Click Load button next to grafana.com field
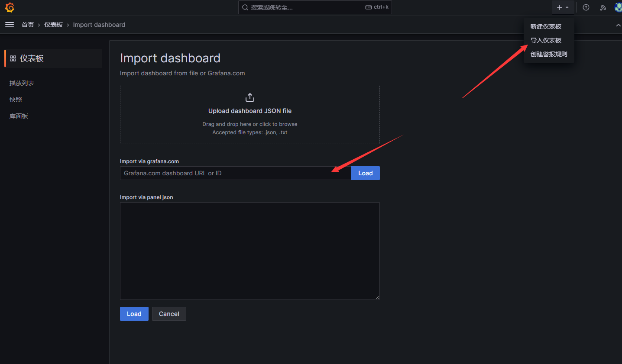 (x=365, y=173)
